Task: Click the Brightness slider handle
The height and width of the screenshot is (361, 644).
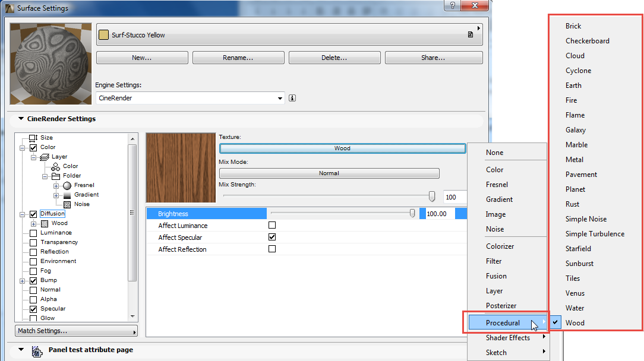Action: 412,213
